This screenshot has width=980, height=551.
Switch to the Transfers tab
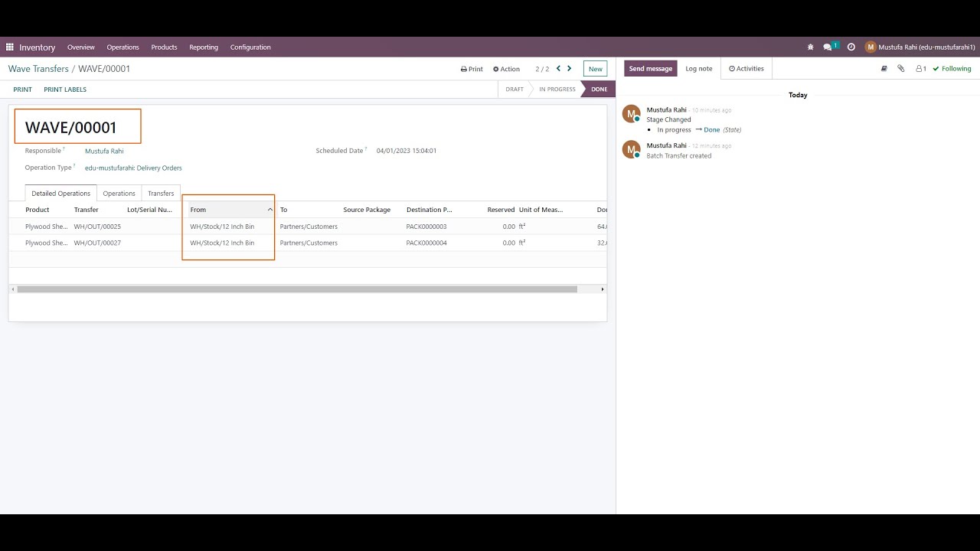(161, 193)
